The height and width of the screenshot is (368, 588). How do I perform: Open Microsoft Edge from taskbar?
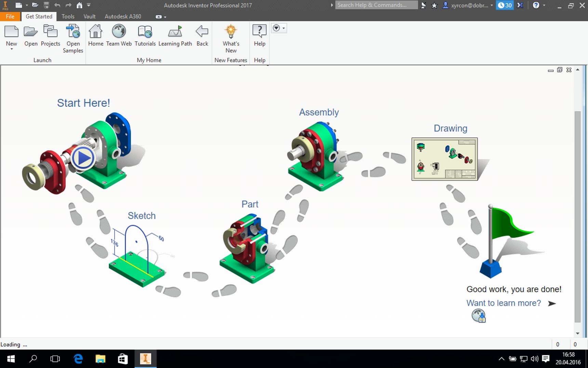pyautogui.click(x=78, y=359)
